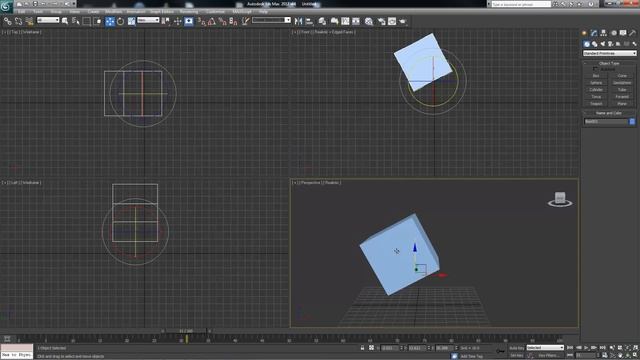Open the Select by Name dialog icon
Image resolution: width=640 pixels, height=360 pixels.
pos(76,21)
